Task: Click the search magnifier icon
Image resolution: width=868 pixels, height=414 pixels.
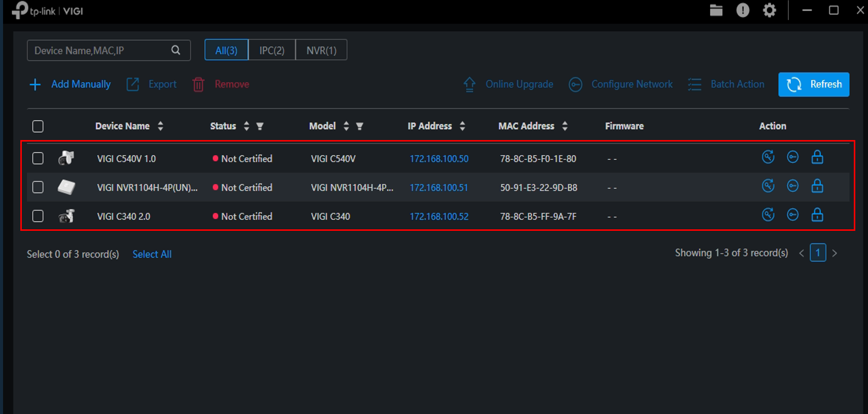Action: 176,50
